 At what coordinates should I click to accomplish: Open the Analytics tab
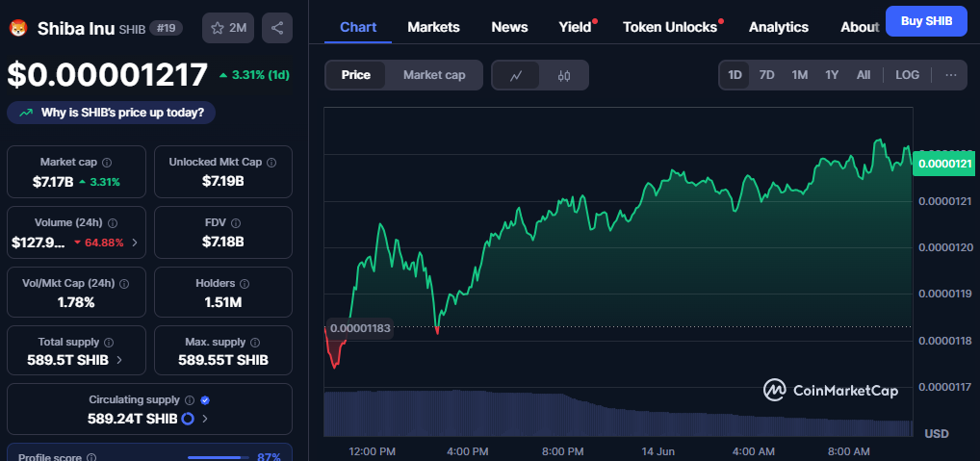(x=779, y=28)
